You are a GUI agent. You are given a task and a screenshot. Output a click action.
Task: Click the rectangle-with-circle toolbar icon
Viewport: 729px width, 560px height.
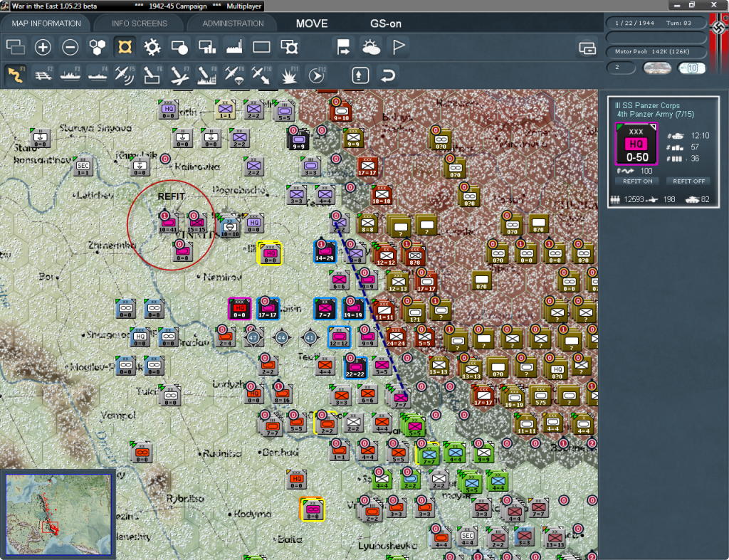pos(179,47)
